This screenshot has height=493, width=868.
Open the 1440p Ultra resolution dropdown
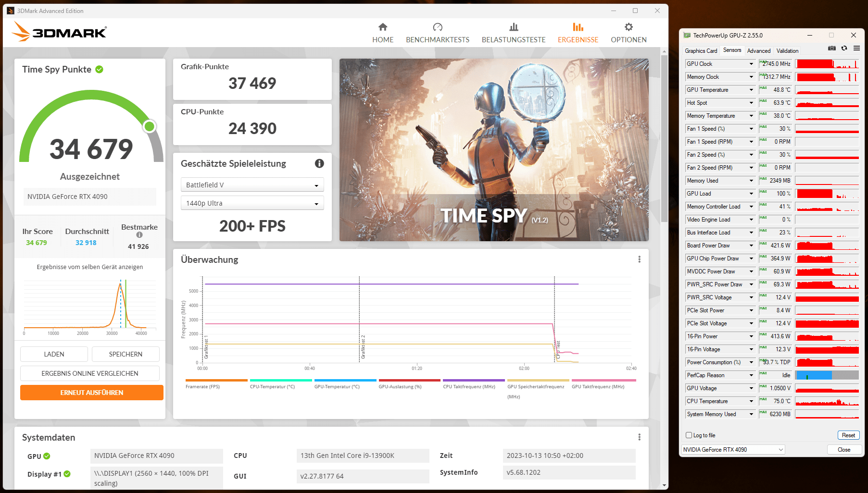(252, 203)
